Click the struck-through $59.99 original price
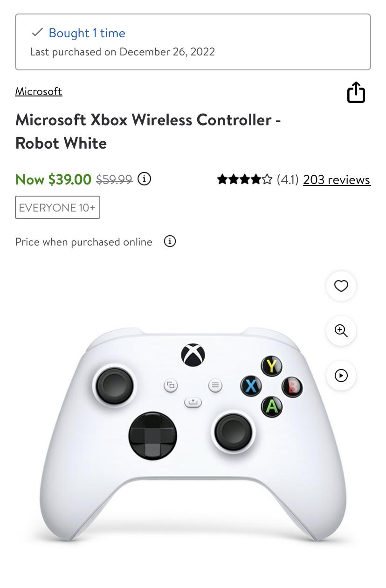 point(114,179)
